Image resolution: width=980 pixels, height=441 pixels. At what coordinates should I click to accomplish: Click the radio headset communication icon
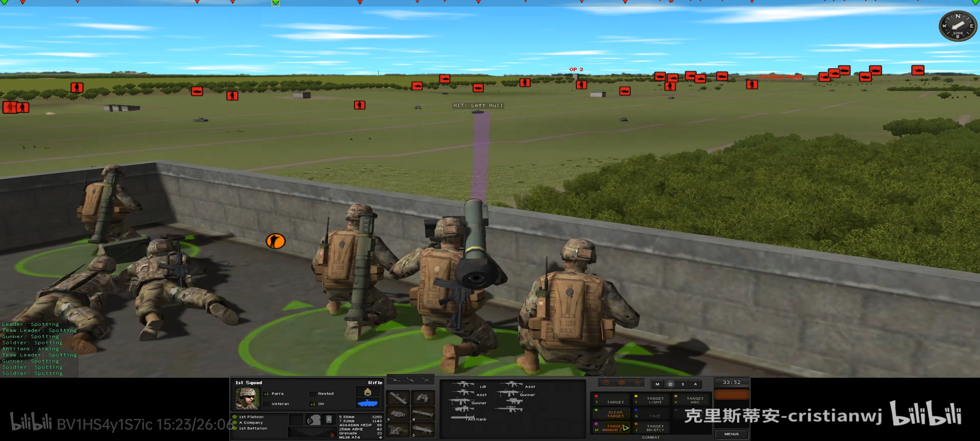point(313,420)
